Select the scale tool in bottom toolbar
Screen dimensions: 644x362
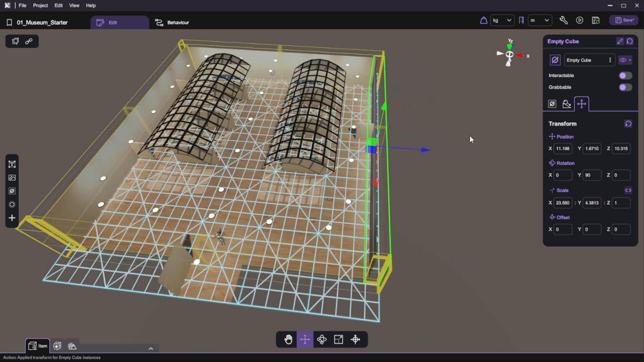[x=338, y=340]
